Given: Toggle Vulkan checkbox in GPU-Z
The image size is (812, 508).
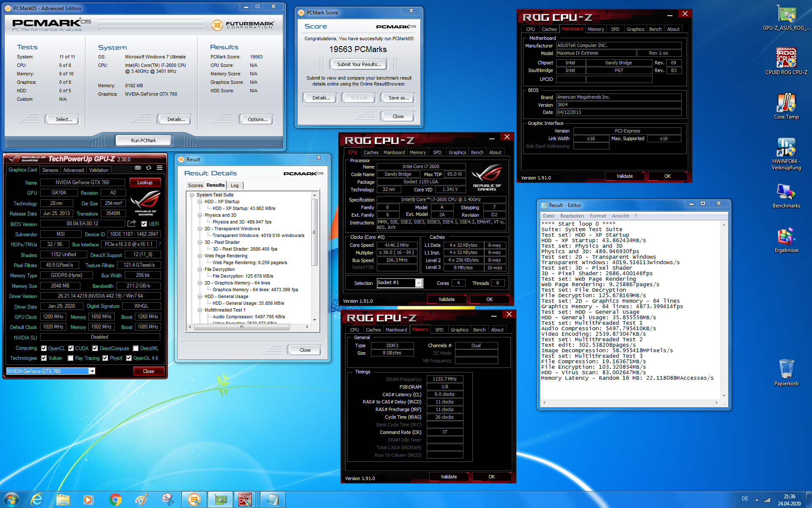Looking at the screenshot, I should click(x=44, y=358).
